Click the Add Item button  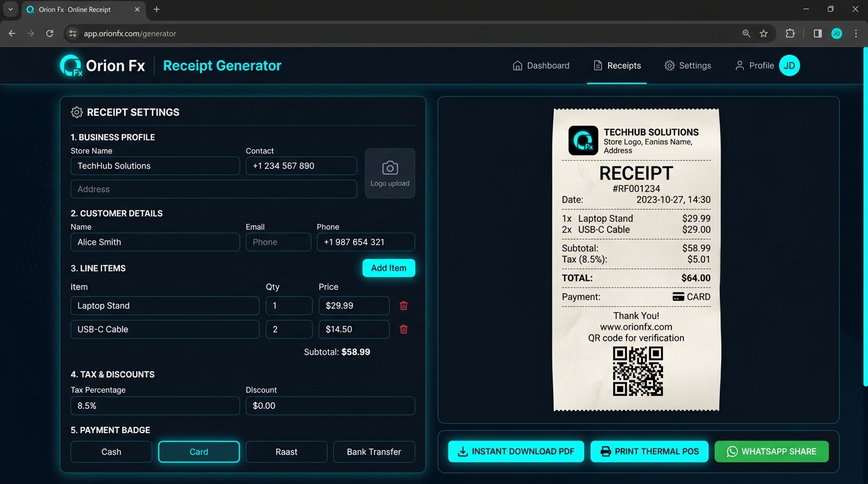coord(389,268)
